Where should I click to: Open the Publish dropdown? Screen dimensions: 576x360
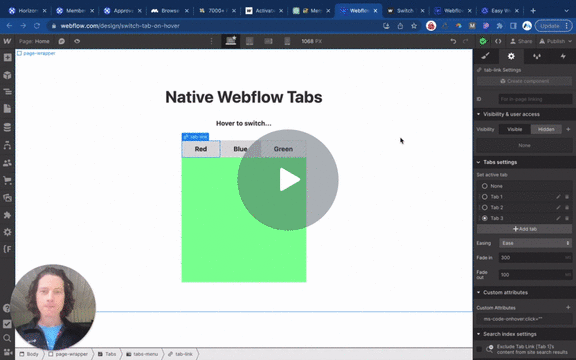tap(555, 41)
